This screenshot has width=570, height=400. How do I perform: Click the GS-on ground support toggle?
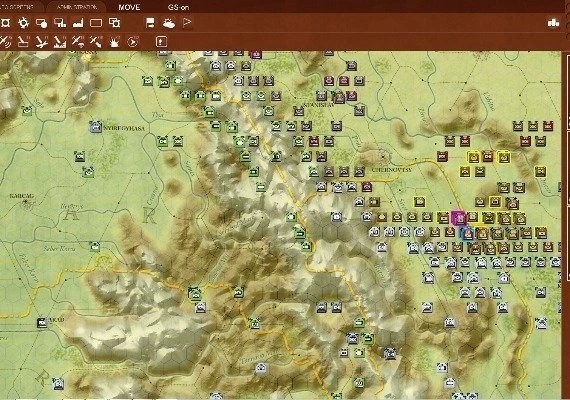coord(178,7)
